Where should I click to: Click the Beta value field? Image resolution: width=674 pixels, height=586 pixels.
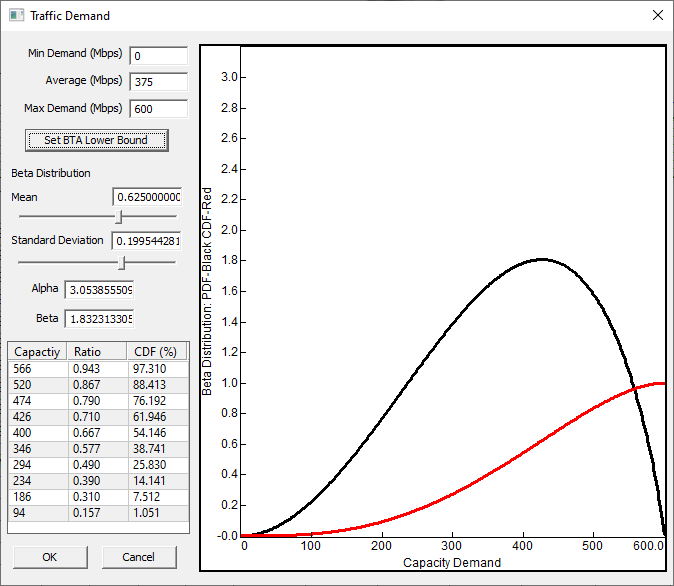(99, 319)
